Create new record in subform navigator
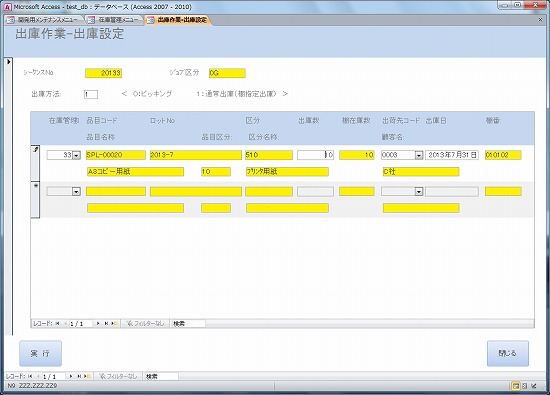This screenshot has width=550, height=395. (x=115, y=323)
